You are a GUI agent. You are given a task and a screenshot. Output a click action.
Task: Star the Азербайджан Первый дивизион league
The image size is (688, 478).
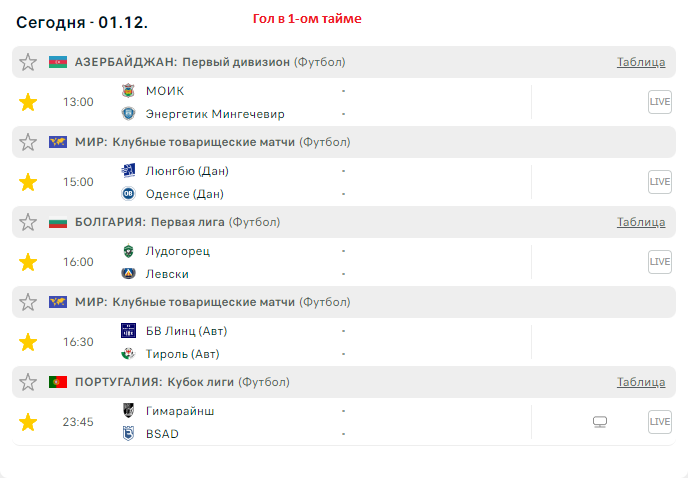(x=28, y=62)
